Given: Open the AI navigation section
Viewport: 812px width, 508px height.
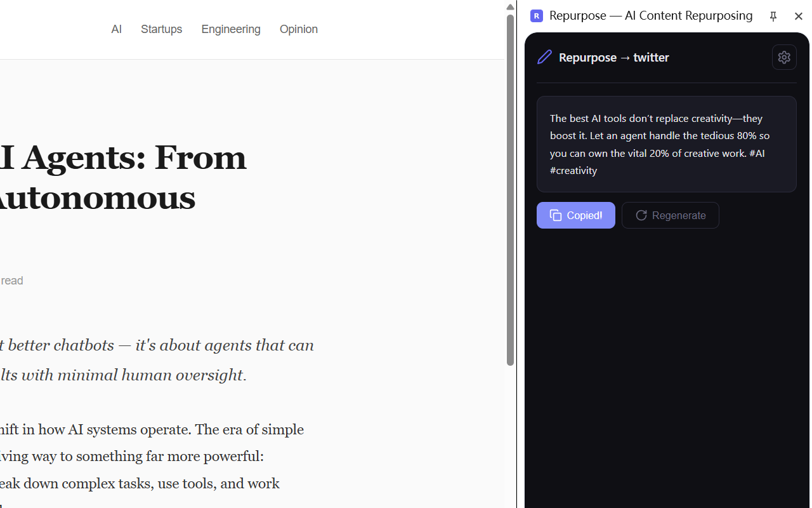Looking at the screenshot, I should point(116,29).
